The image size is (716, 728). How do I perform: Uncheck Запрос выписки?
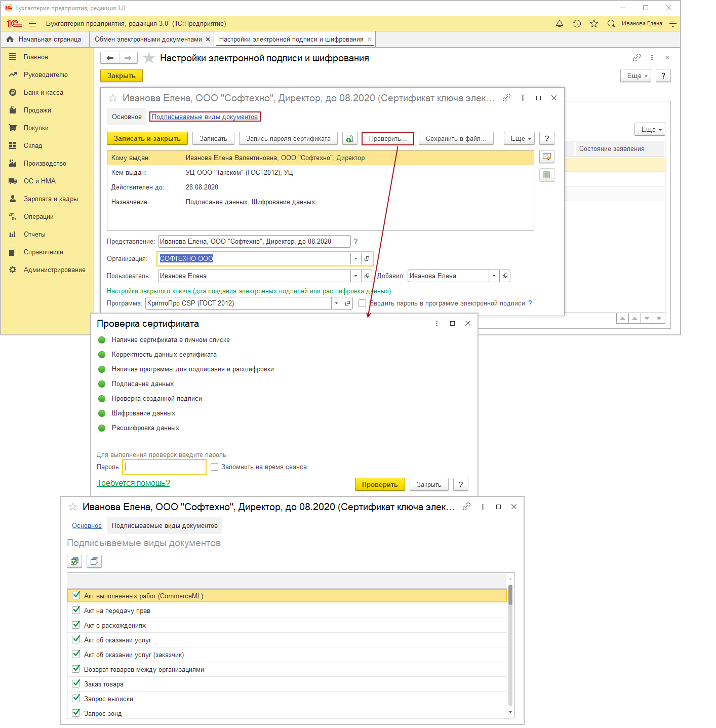click(76, 698)
